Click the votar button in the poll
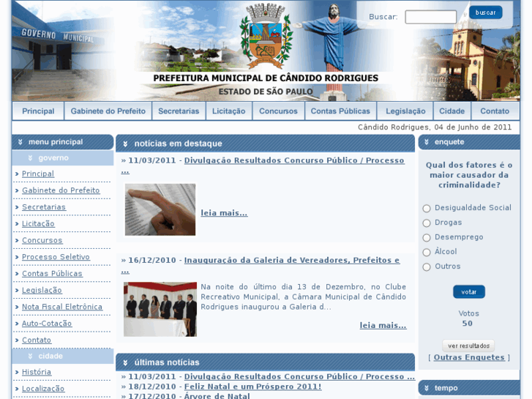Image resolution: width=532 pixels, height=399 pixels. 469,291
